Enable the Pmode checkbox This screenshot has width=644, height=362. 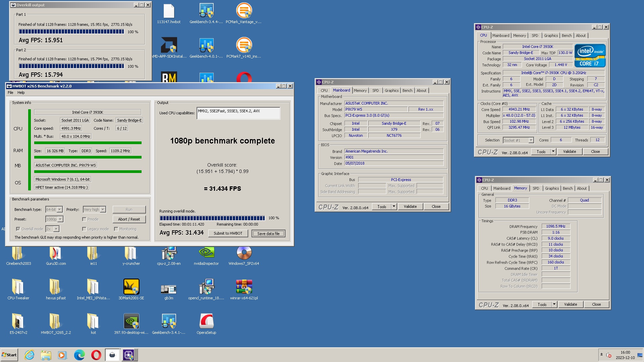pyautogui.click(x=84, y=219)
